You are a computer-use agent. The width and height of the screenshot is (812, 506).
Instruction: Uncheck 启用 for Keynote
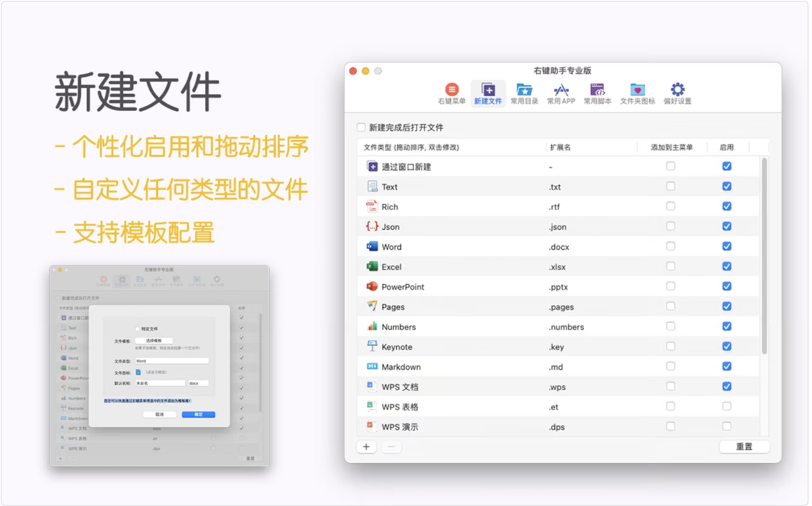coord(727,346)
